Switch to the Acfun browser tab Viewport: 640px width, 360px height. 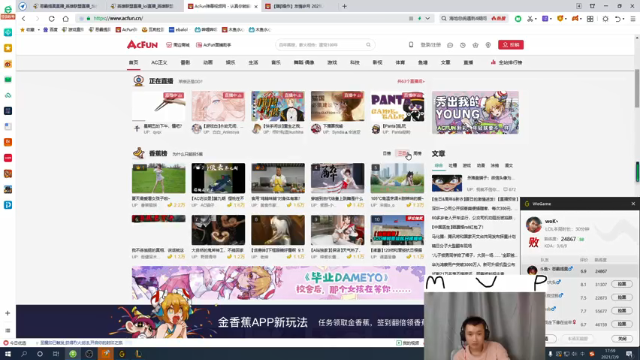tap(223, 6)
